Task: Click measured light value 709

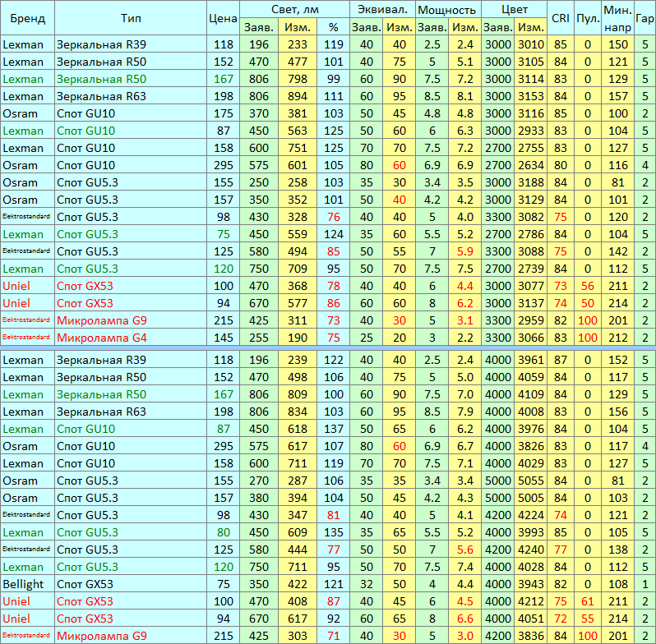Action: click(298, 269)
